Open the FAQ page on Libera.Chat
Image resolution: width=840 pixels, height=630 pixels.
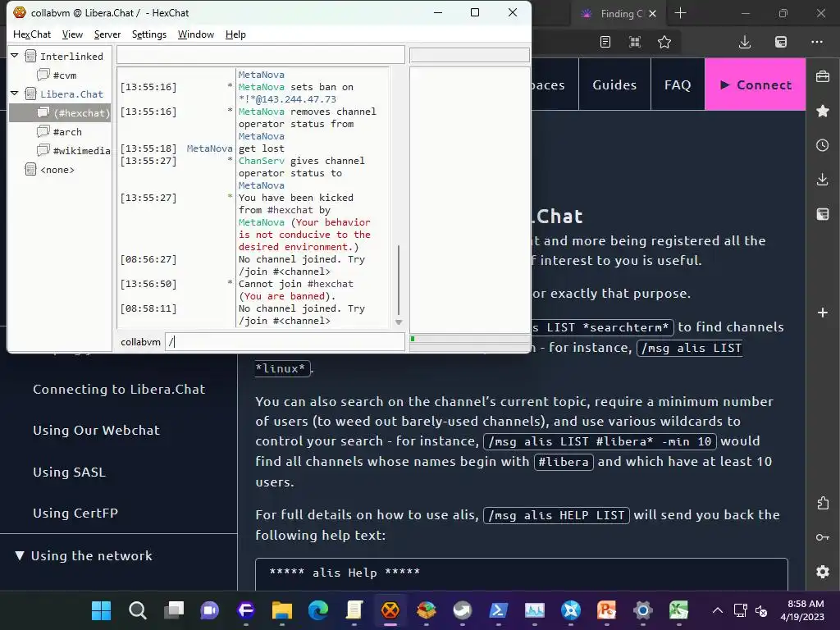click(x=678, y=84)
